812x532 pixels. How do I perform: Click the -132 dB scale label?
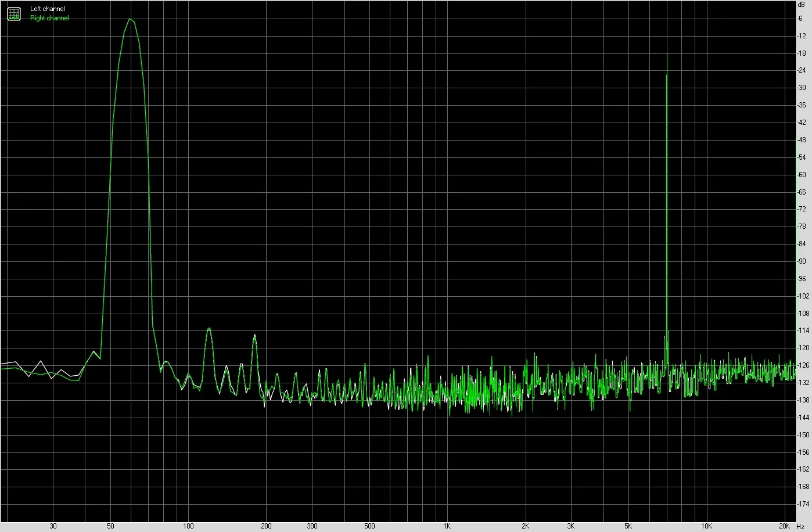[803, 383]
